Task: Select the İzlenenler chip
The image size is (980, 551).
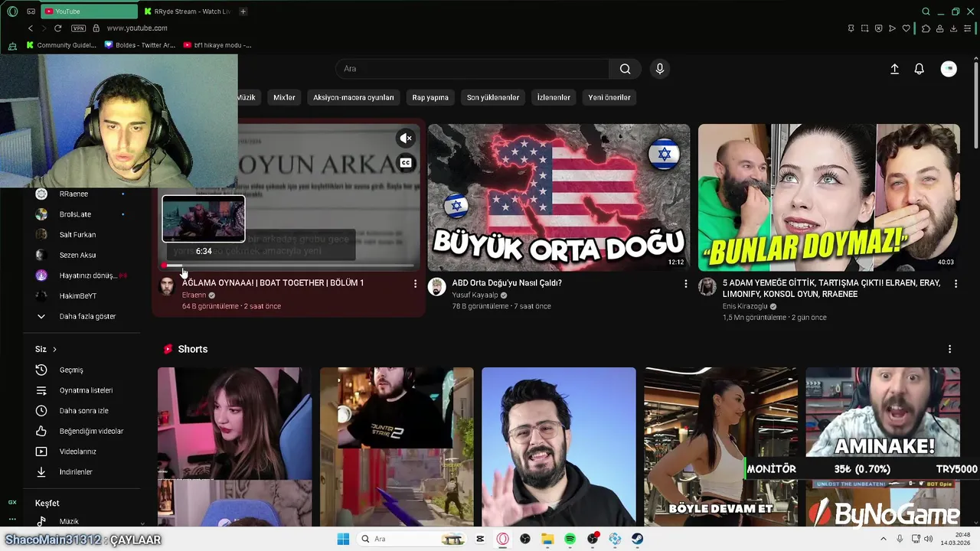Action: pos(554,97)
